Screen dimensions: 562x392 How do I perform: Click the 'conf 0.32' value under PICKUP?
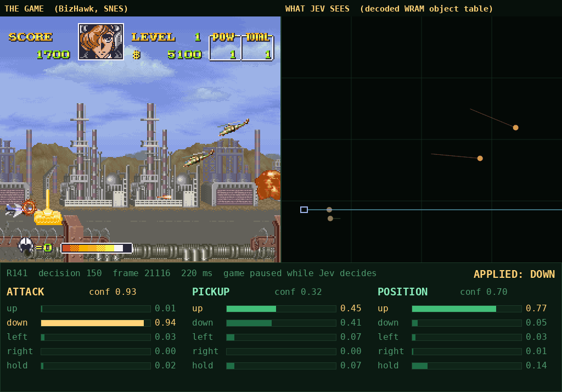tap(298, 292)
